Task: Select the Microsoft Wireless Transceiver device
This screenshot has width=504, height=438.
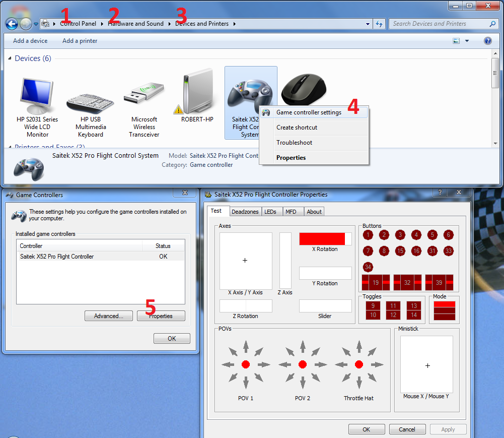Action: click(x=144, y=93)
